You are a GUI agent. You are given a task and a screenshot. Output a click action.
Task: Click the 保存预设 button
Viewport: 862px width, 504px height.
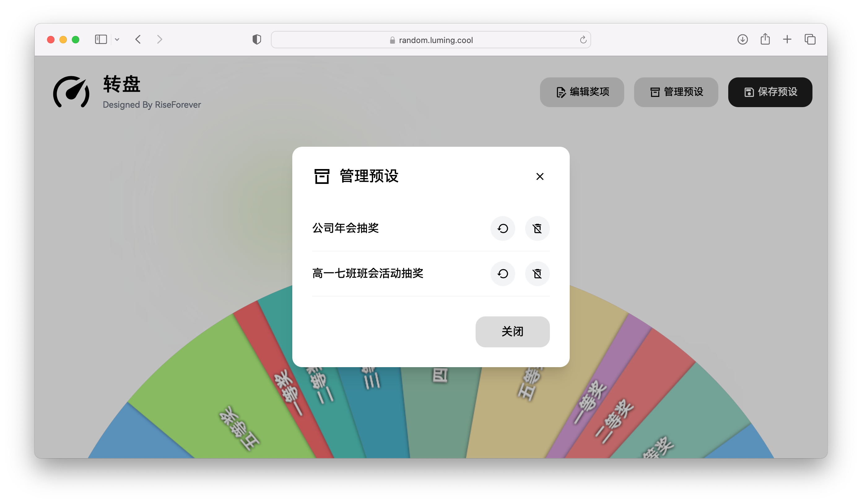pyautogui.click(x=770, y=92)
